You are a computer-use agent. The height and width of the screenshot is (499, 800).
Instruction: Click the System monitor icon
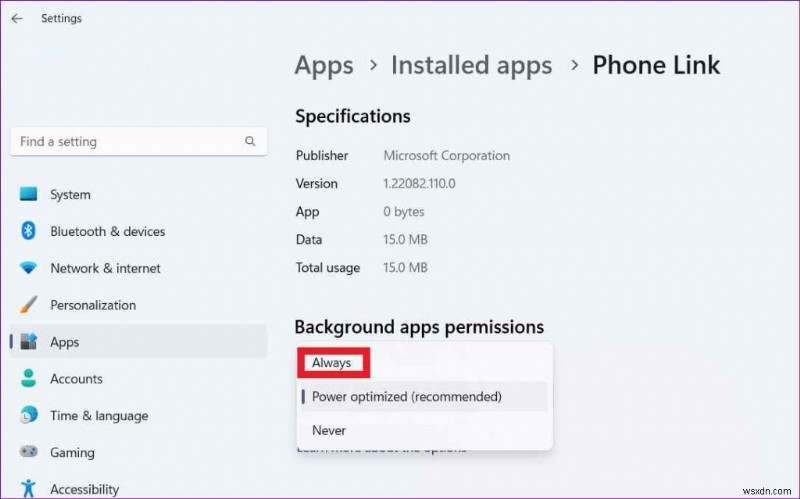coord(29,194)
